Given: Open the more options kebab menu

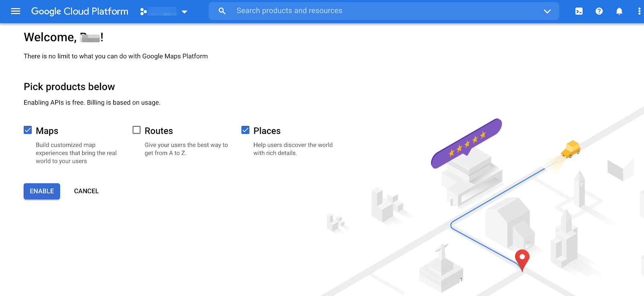Looking at the screenshot, I should [x=639, y=11].
